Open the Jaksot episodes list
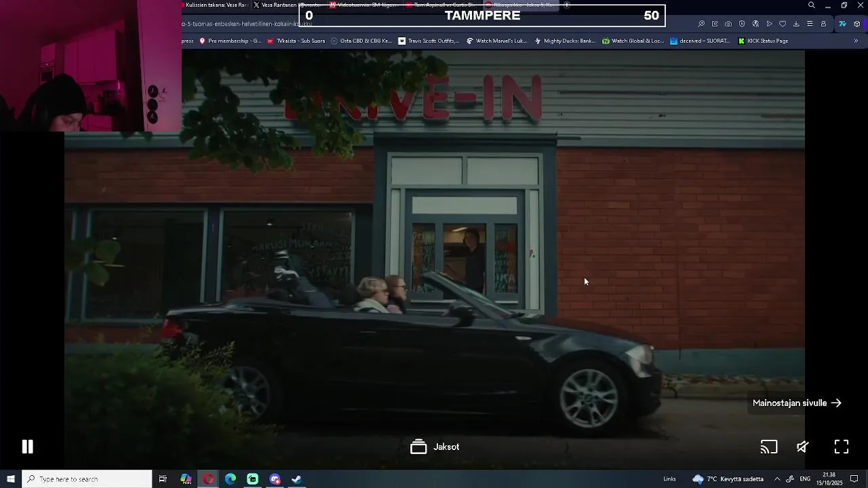The height and width of the screenshot is (488, 868). click(x=435, y=447)
